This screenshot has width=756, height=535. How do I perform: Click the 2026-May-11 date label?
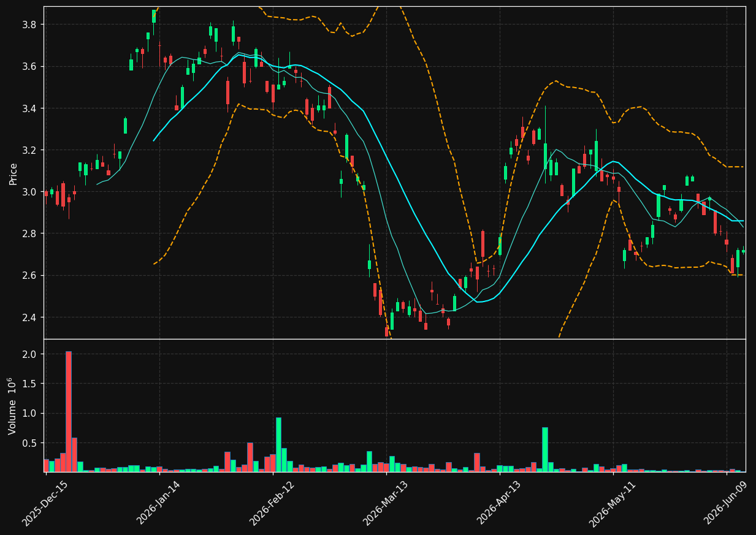click(x=613, y=502)
